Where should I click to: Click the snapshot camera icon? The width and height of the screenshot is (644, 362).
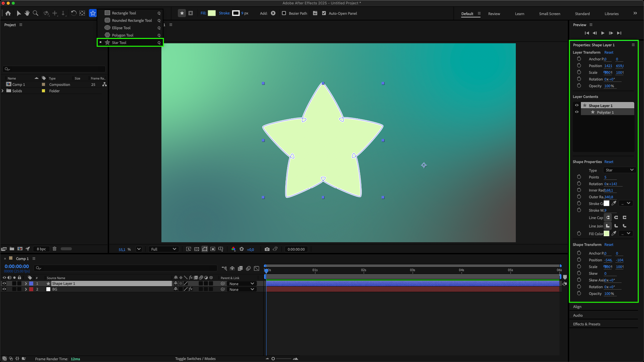coord(267,249)
